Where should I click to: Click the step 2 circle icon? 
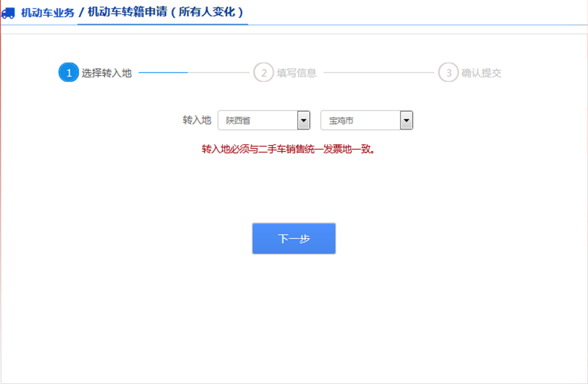tap(263, 73)
